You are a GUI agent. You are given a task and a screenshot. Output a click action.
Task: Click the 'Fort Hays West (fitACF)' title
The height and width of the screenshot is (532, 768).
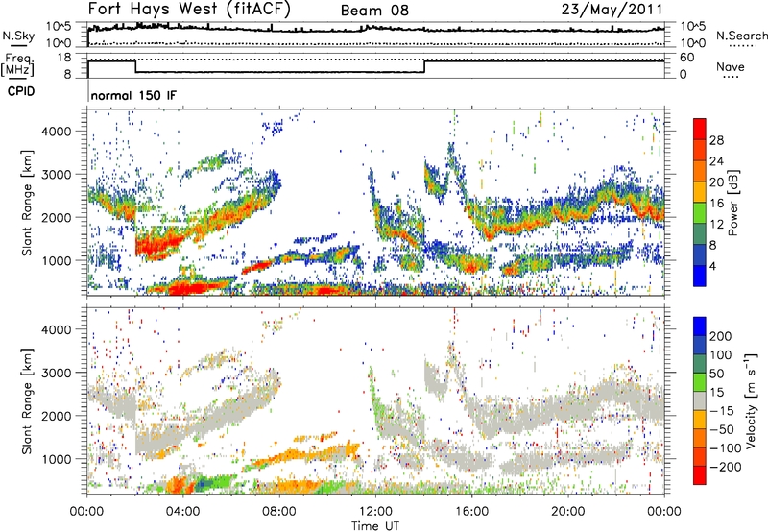tap(189, 9)
